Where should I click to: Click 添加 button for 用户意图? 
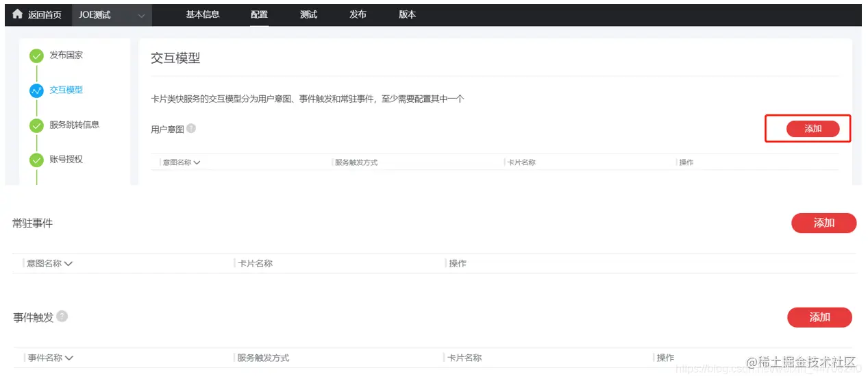tap(813, 129)
